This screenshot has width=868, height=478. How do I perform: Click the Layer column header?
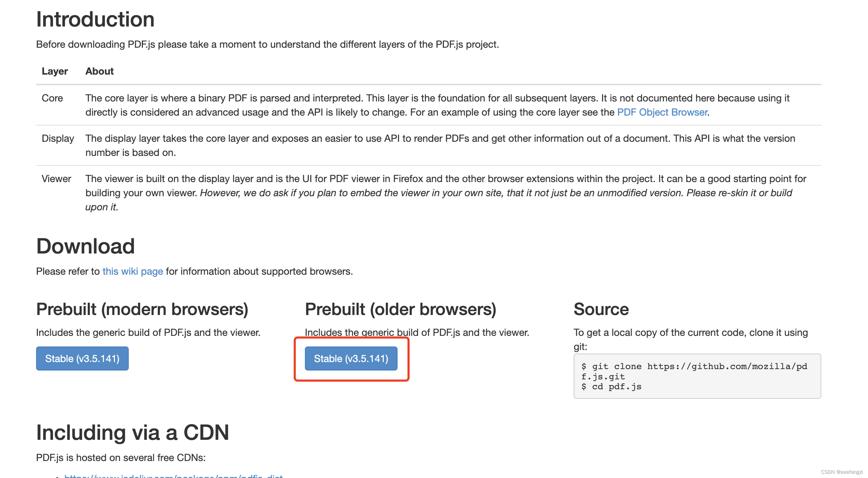coord(55,71)
